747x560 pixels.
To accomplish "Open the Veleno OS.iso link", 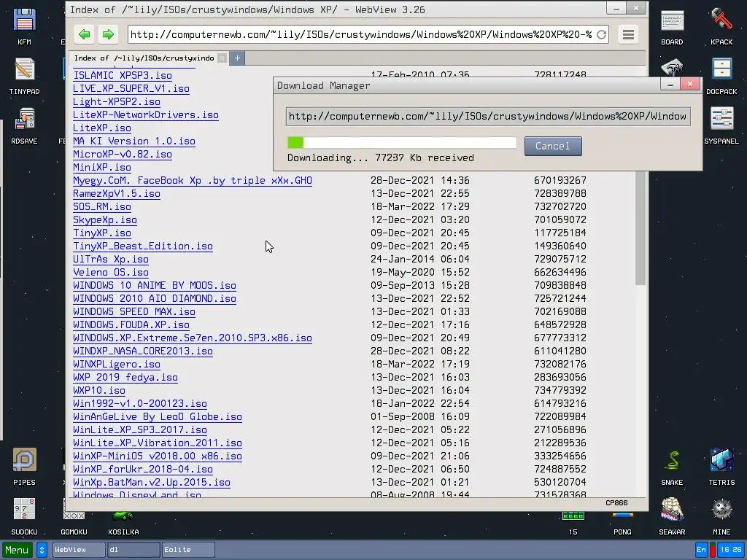I will point(111,273).
